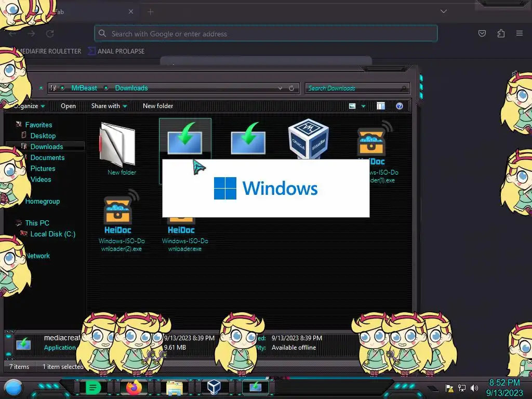Click the mediacreationtool details pane thumbnail
This screenshot has height=399, width=532.
click(24, 344)
